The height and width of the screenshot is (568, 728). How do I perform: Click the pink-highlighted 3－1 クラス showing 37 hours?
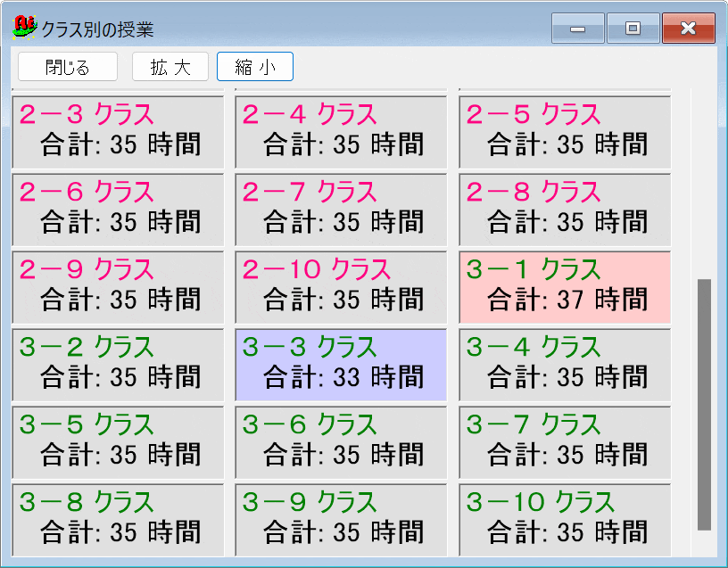tap(563, 286)
